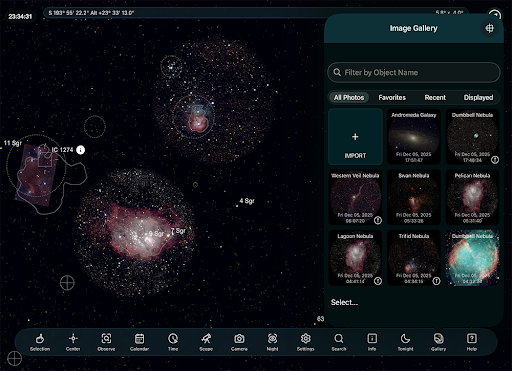This screenshot has width=512, height=371.
Task: Open Trifid Nebula gallery thumbnail
Action: pyautogui.click(x=414, y=258)
